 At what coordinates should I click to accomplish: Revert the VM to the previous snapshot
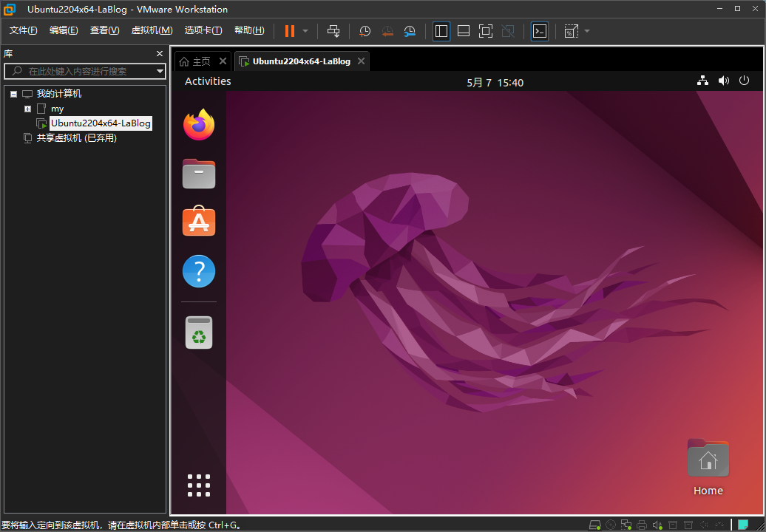click(387, 31)
